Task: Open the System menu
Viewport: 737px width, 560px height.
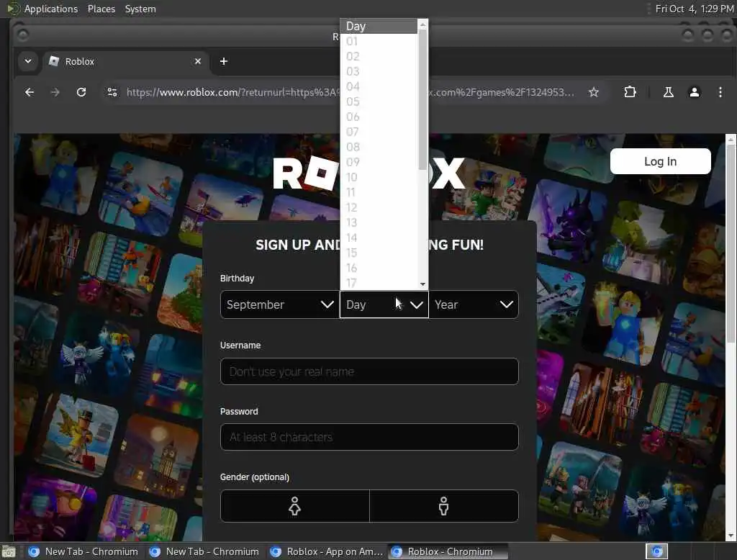Action: click(140, 9)
